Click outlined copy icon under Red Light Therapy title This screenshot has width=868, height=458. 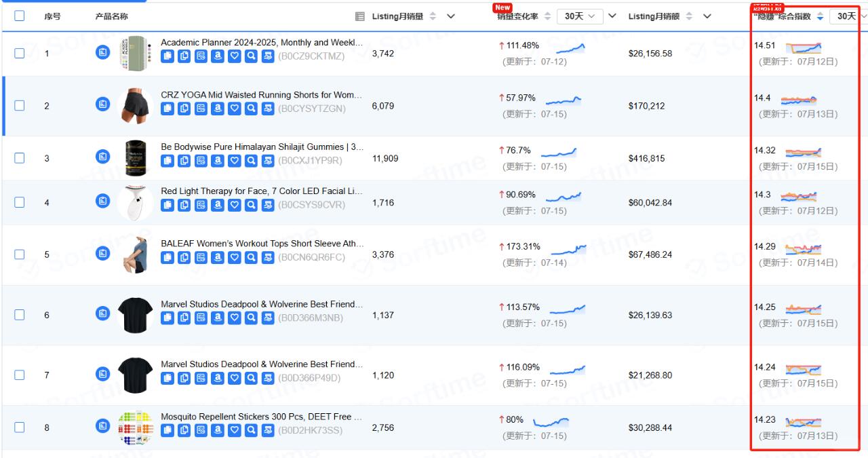tap(184, 205)
